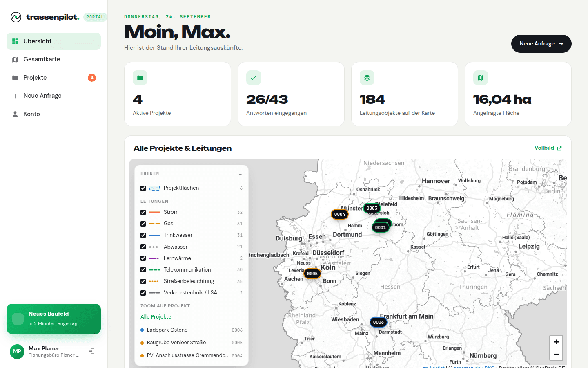
Task: Go to Gesamtkarte in sidebar
Action: click(53, 59)
